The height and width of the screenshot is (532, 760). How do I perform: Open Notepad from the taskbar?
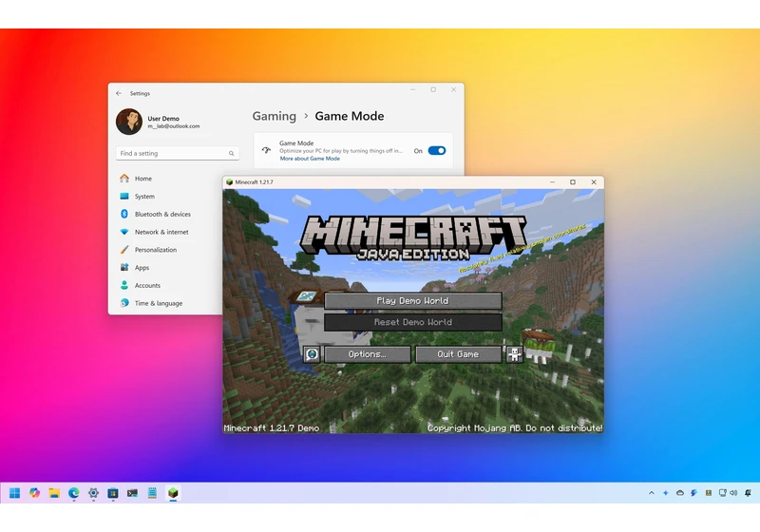pos(152,493)
